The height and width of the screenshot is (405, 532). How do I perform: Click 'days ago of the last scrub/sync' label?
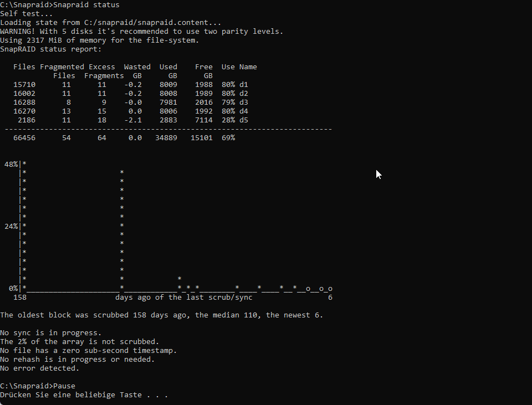(184, 297)
